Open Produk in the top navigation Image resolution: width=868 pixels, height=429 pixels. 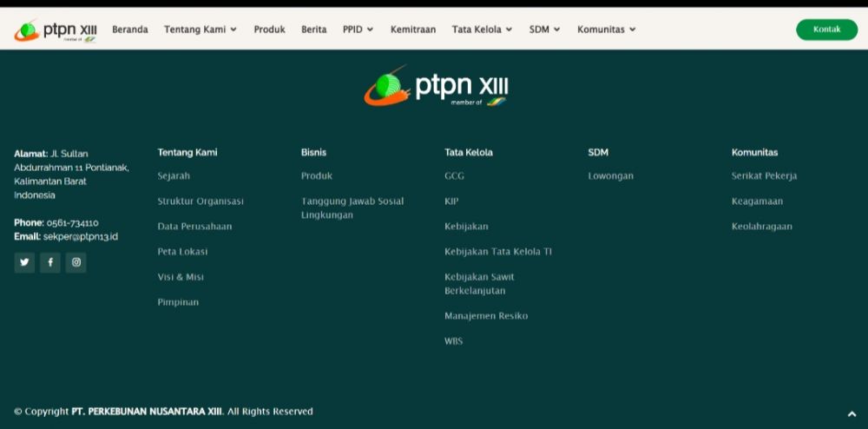coord(270,30)
